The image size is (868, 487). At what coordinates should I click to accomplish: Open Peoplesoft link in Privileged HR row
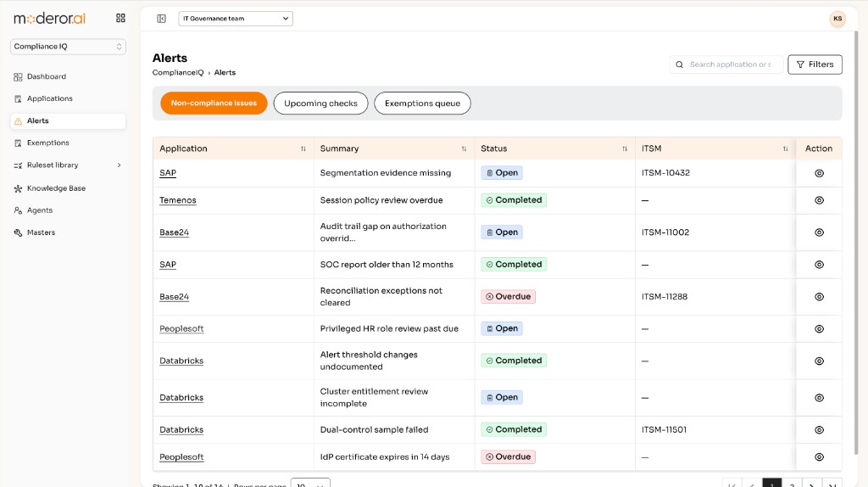[181, 328]
